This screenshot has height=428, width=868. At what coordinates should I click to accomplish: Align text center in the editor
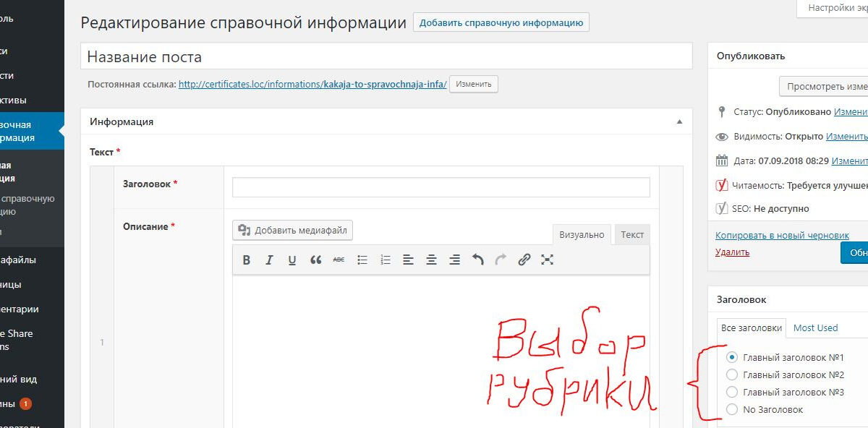pos(431,260)
